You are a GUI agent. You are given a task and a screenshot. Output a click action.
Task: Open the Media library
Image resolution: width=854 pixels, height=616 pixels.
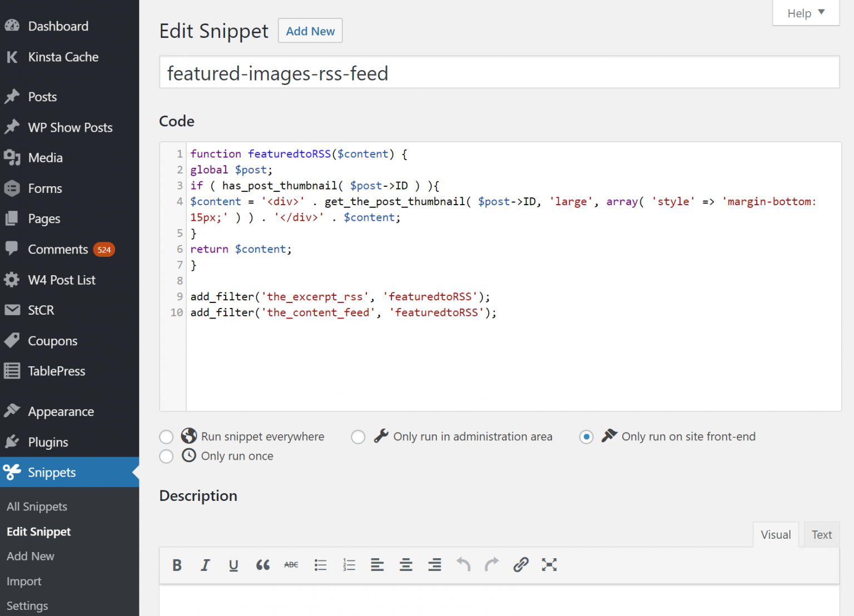(x=44, y=157)
